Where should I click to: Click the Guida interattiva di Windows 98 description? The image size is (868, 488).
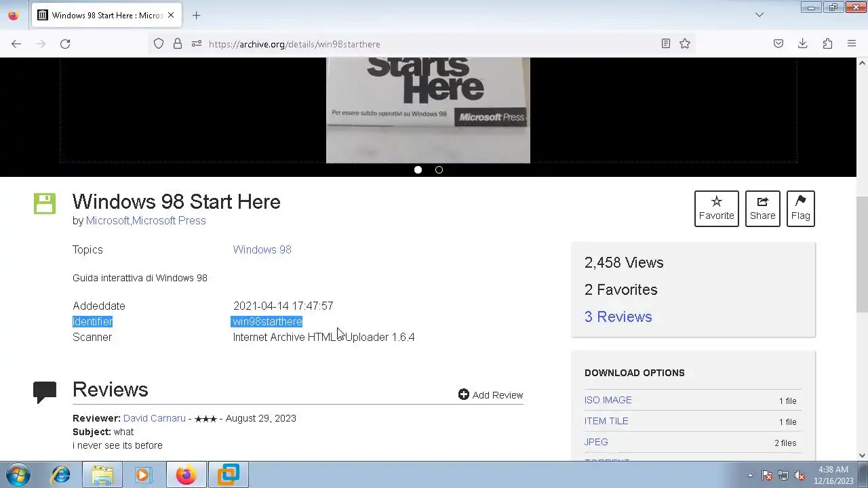[140, 278]
